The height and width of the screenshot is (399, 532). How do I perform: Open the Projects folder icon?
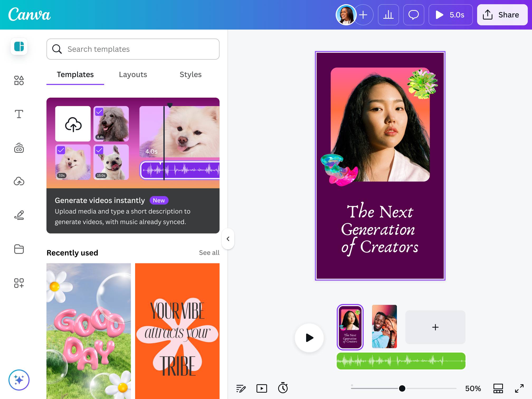click(19, 249)
